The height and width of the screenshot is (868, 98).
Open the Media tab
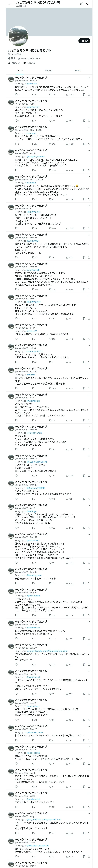78,71
